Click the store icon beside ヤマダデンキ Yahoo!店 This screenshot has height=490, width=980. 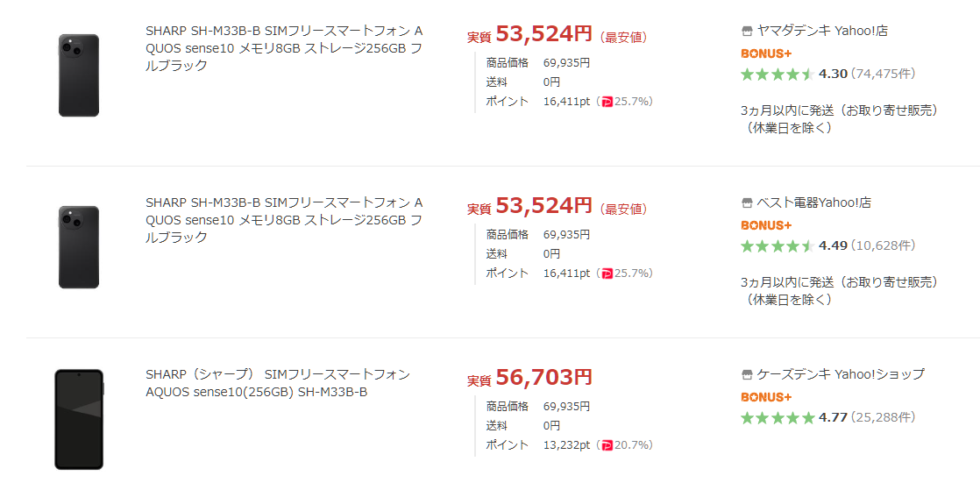coord(747,31)
